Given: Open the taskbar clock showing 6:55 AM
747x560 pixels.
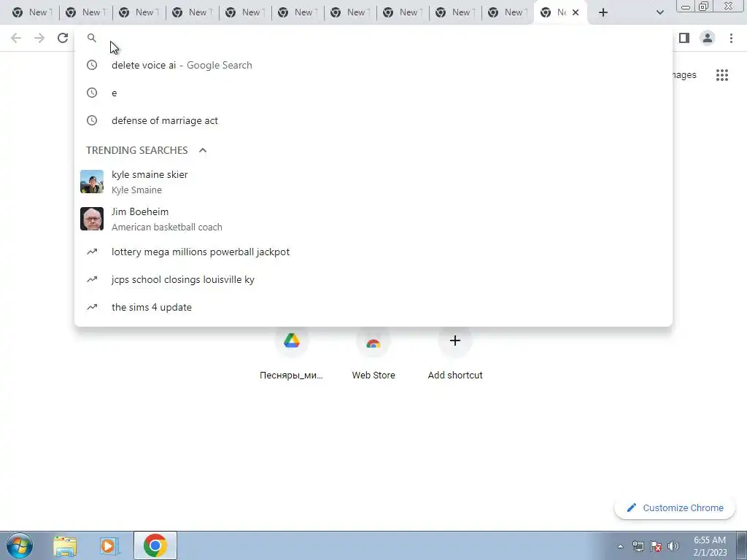Looking at the screenshot, I should [x=710, y=546].
